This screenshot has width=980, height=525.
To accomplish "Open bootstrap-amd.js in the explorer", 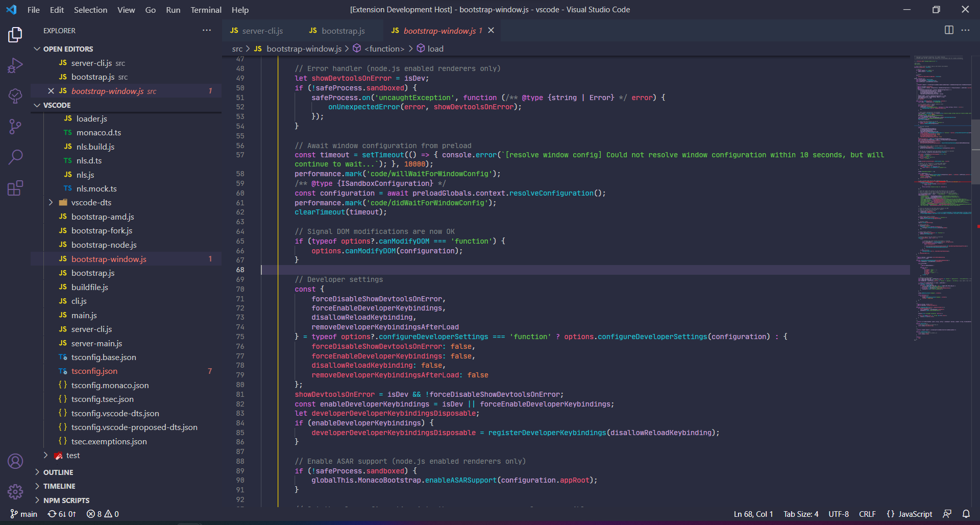I will (x=126, y=217).
